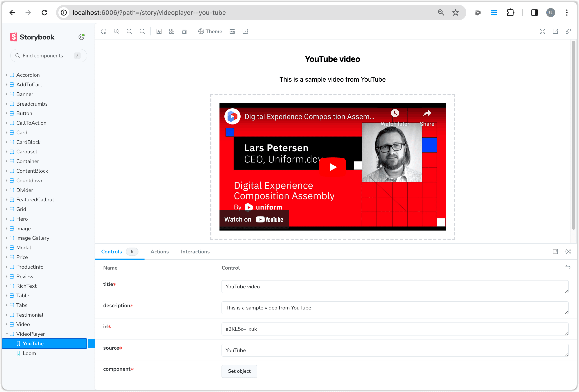Click the zoom in icon in toolbar
Image resolution: width=579 pixels, height=392 pixels.
coord(116,31)
